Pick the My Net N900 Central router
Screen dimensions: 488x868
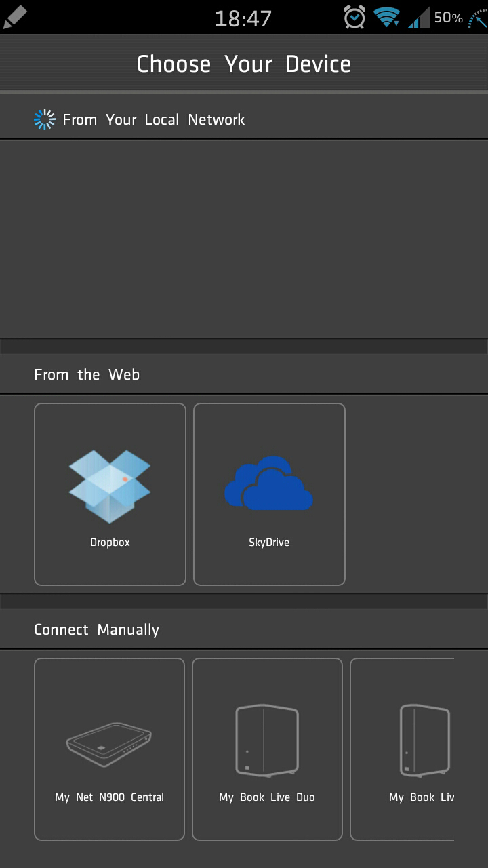coord(109,749)
